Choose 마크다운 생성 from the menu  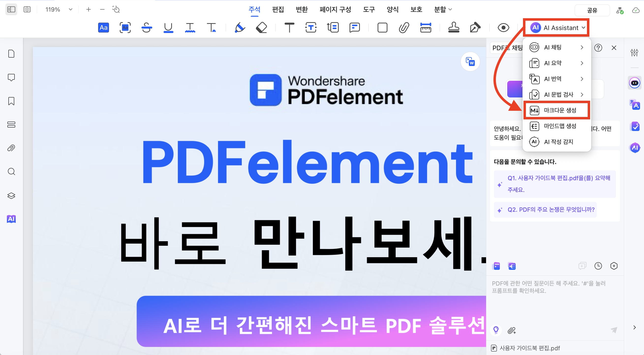pos(557,110)
